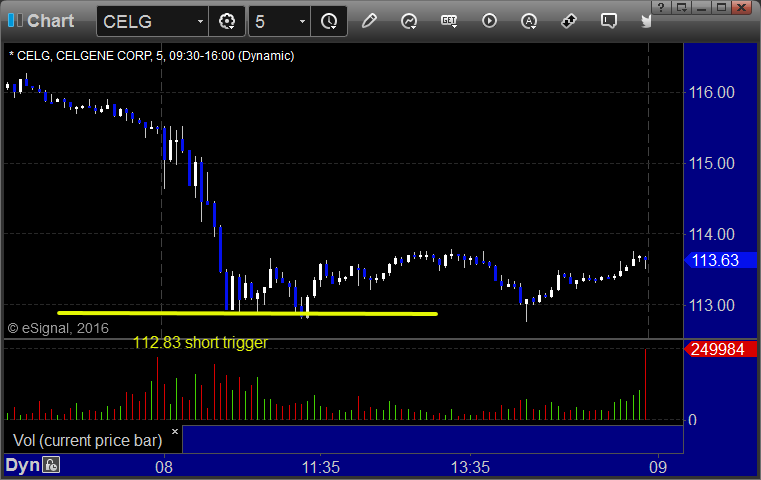This screenshot has height=480, width=761.
Task: Click the help question mark button
Action: [x=661, y=7]
